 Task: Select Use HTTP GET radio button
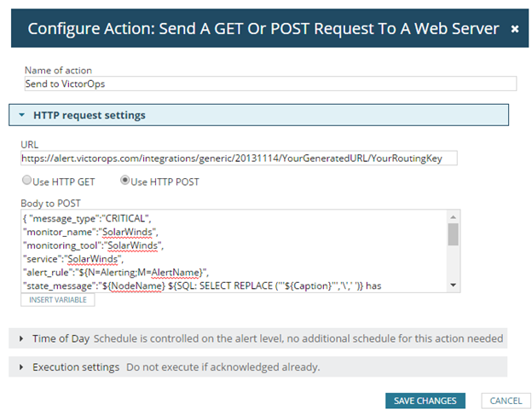(26, 181)
